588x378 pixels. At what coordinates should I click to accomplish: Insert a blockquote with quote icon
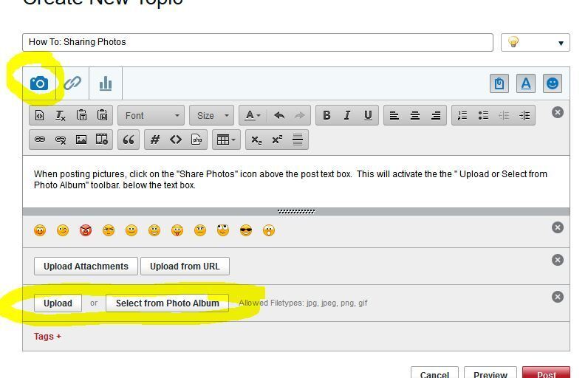coord(129,140)
